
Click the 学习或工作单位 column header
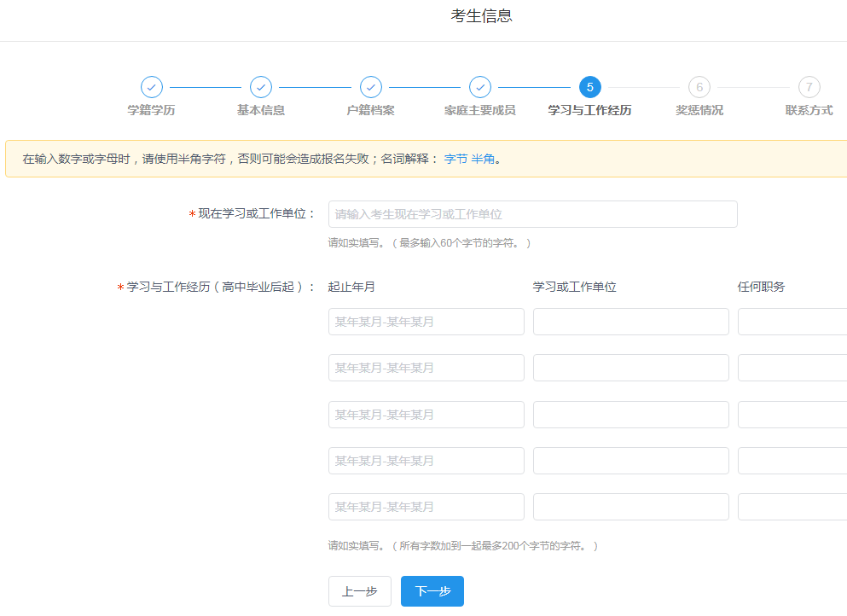click(x=575, y=287)
